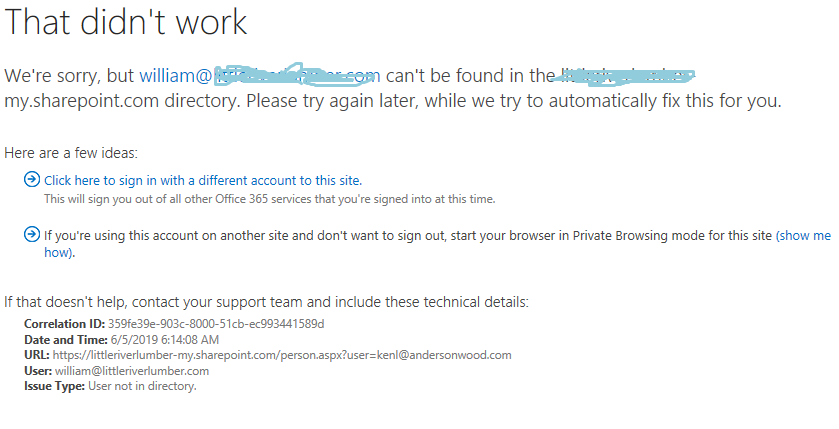Click the bold URL label

tap(37, 355)
